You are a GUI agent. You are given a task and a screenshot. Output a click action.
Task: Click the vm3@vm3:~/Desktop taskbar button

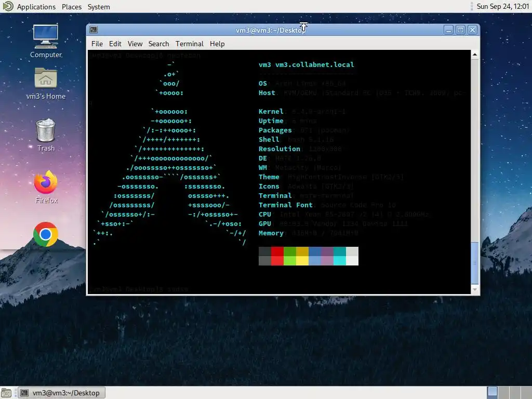(61, 393)
